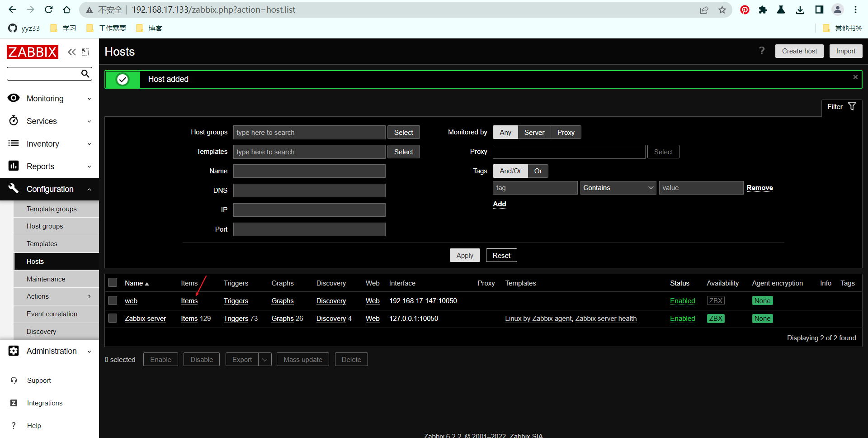Select the And/Or tags mode
This screenshot has height=438, width=868.
click(x=510, y=171)
